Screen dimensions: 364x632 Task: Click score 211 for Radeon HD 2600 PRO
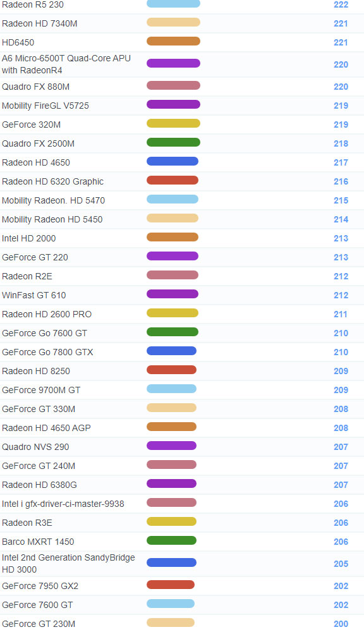coord(341,314)
